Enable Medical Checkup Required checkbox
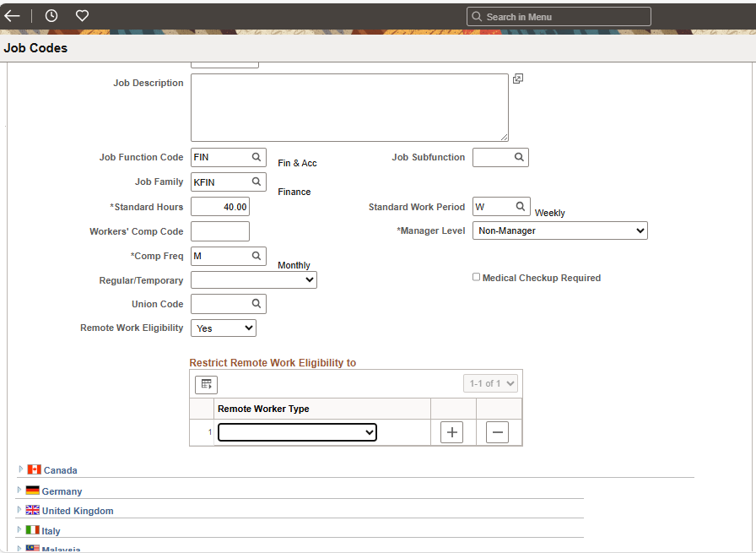The width and height of the screenshot is (756, 553). [x=477, y=277]
